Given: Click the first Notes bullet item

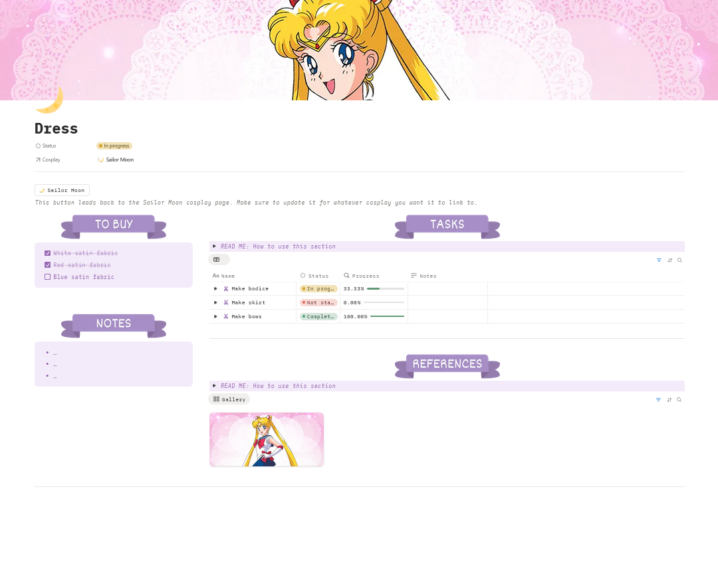Looking at the screenshot, I should pyautogui.click(x=55, y=353).
